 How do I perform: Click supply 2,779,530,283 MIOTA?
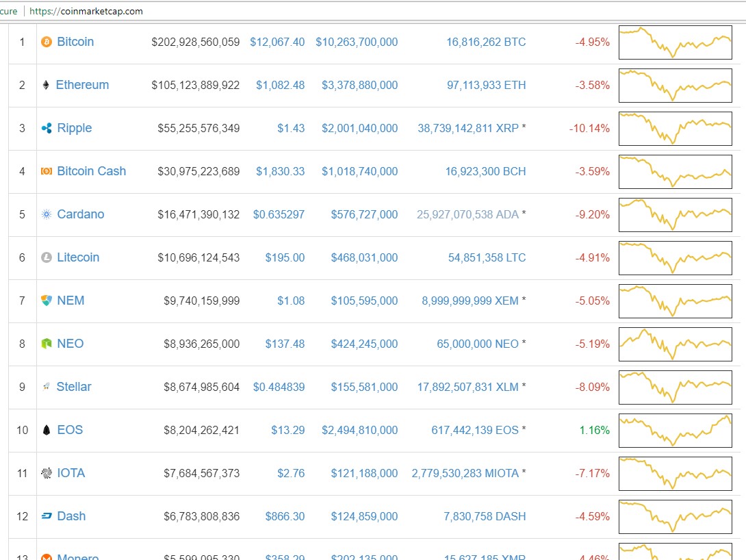(465, 474)
